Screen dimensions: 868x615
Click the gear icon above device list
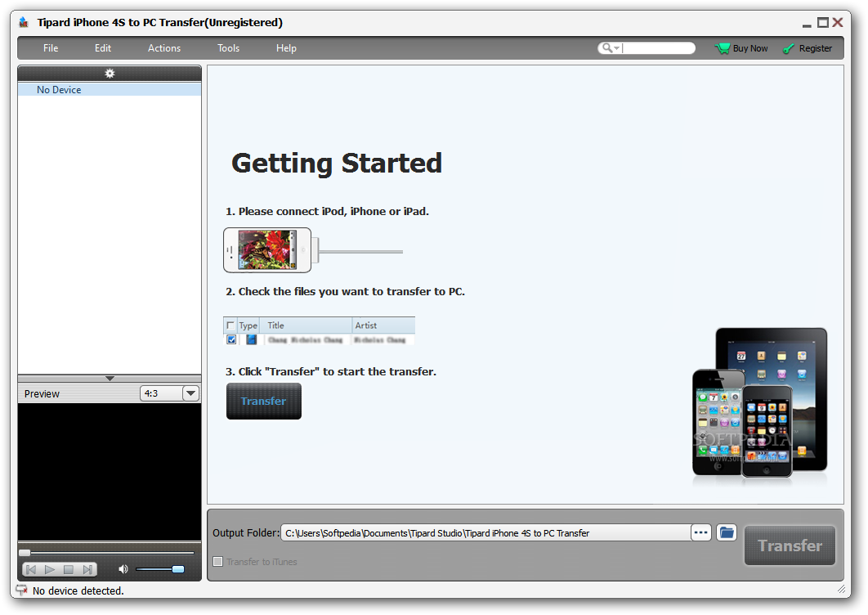110,73
